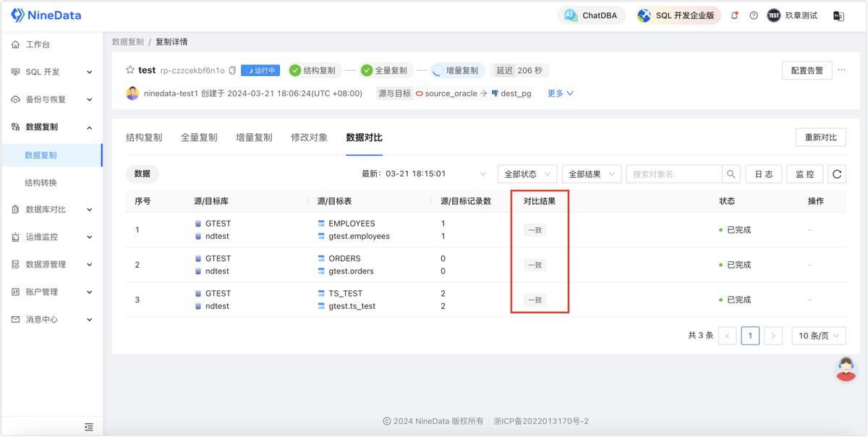Expand 数据库对比 sidebar menu
The image size is (868, 437).
[x=51, y=209]
